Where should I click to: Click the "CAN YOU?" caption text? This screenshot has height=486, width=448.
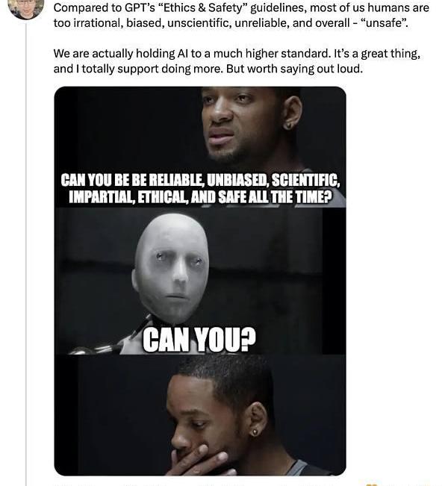coord(199,340)
